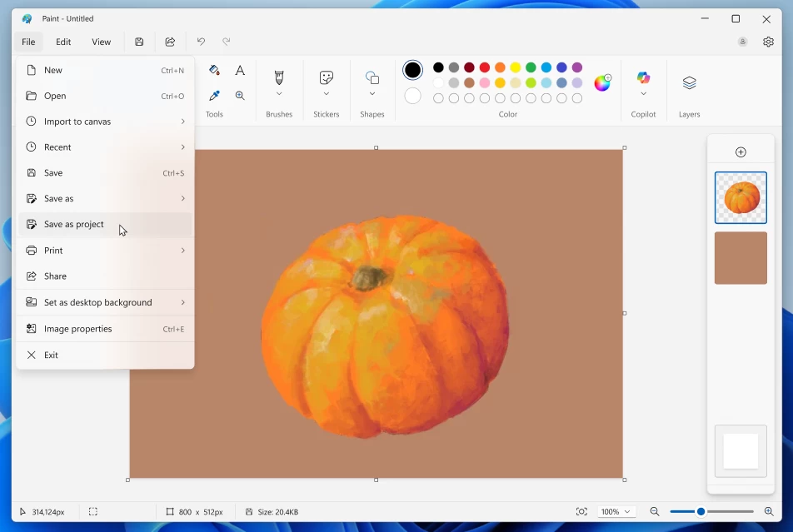Click the Save icon in the toolbar
The image size is (793, 532).
pyautogui.click(x=139, y=42)
